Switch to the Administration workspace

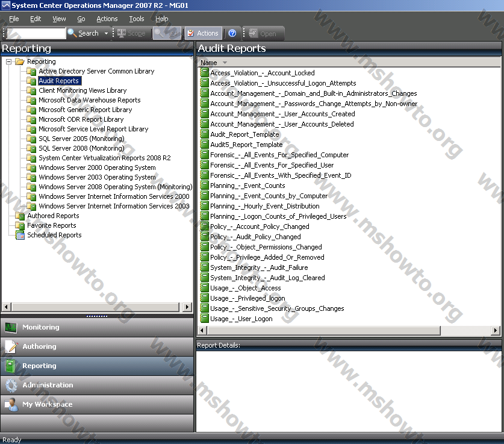[x=97, y=385]
